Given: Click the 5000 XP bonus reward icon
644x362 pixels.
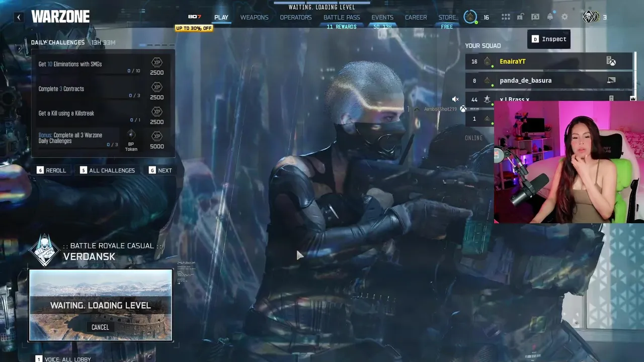Looking at the screenshot, I should point(157,136).
